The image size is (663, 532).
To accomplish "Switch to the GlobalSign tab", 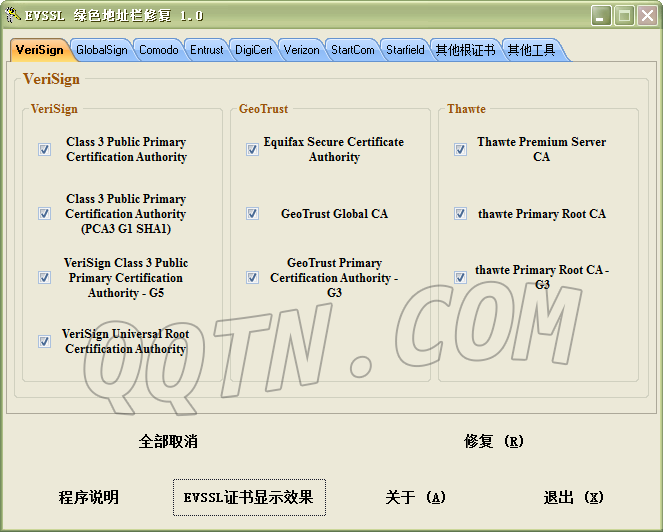I will [x=102, y=50].
